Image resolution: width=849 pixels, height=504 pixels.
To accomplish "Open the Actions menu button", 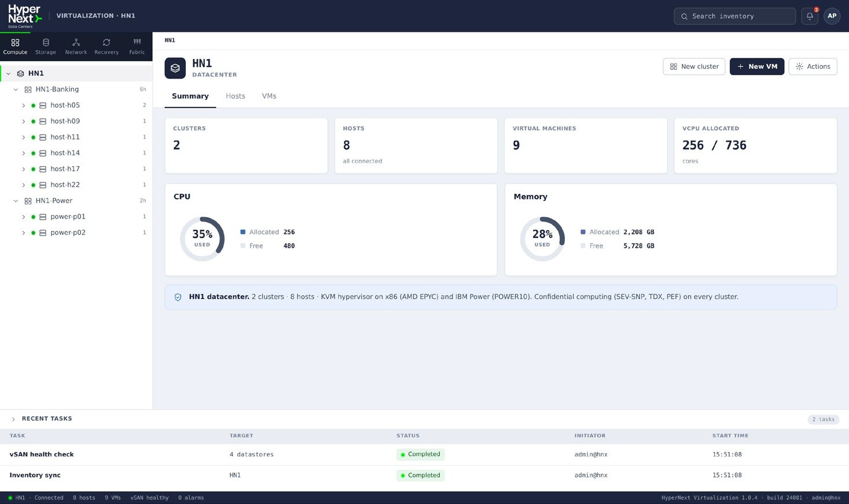I will coord(813,67).
